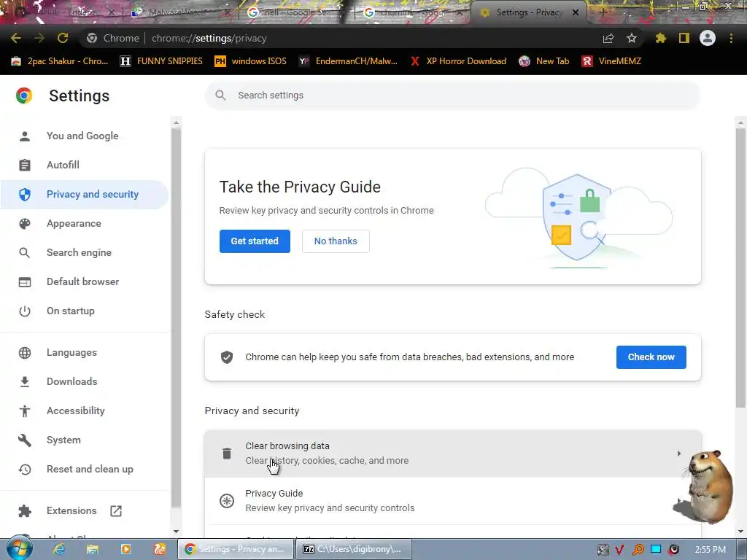Share this page using the share icon
This screenshot has height=560, width=747.
pos(608,38)
